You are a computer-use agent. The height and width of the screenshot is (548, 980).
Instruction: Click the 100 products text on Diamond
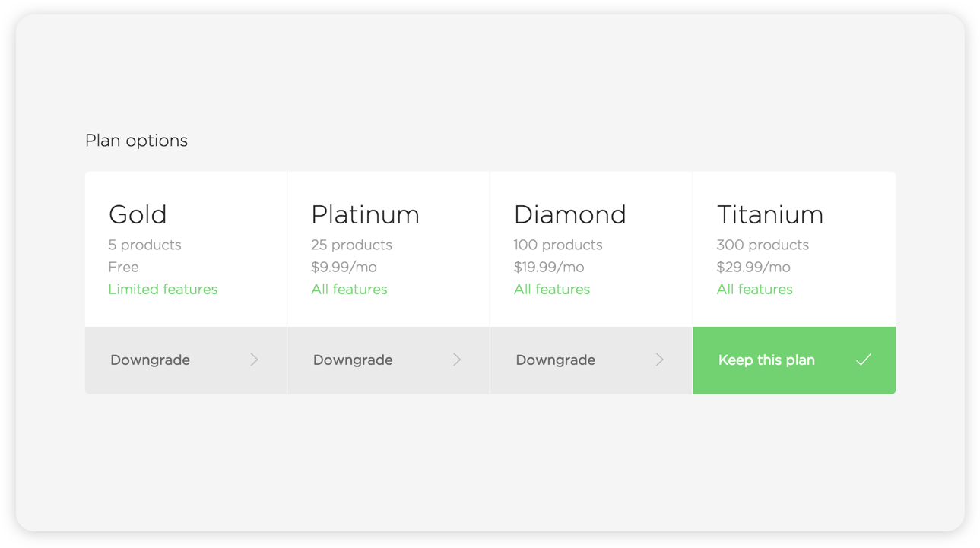click(x=558, y=245)
